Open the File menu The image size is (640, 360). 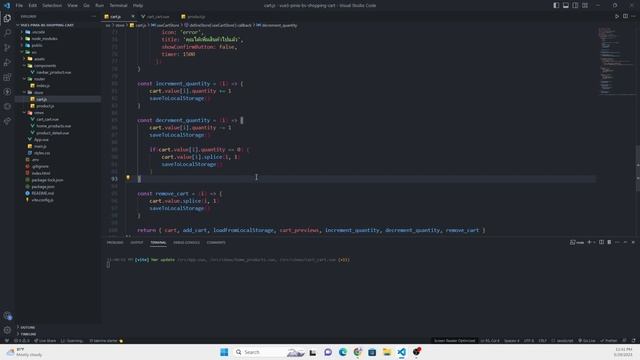coord(19,5)
